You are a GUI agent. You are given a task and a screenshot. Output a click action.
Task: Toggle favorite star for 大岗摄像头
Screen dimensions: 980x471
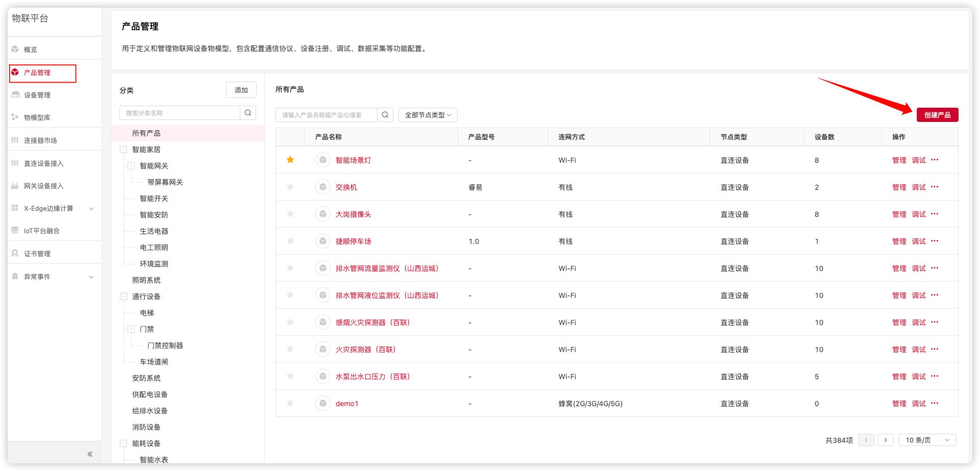[290, 214]
